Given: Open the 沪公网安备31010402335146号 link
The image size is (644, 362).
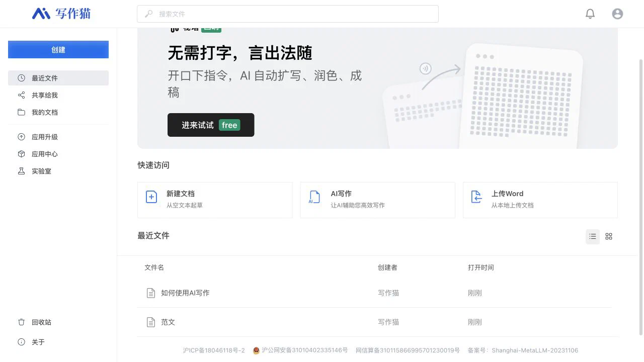Looking at the screenshot, I should click(304, 350).
